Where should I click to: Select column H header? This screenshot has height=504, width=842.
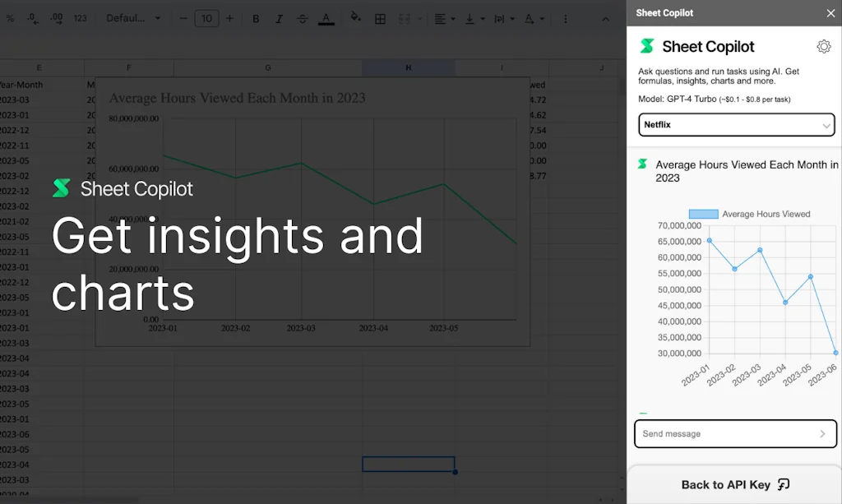click(x=408, y=67)
